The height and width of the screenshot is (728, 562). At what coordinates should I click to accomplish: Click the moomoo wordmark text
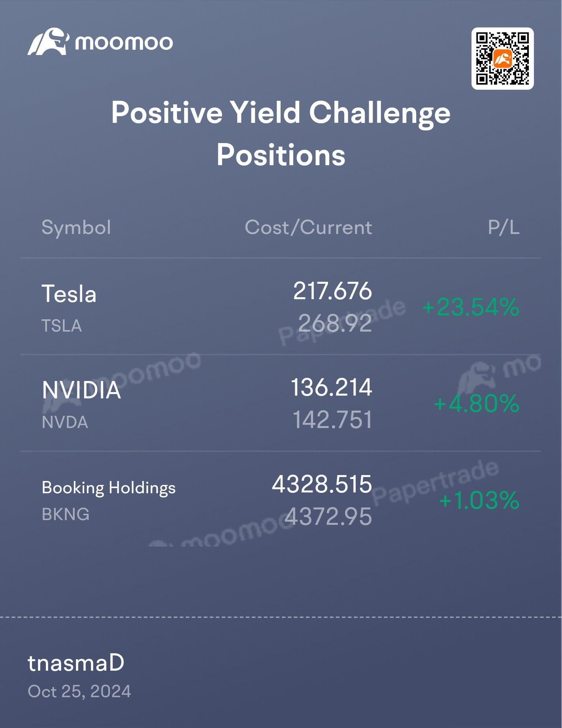point(124,43)
